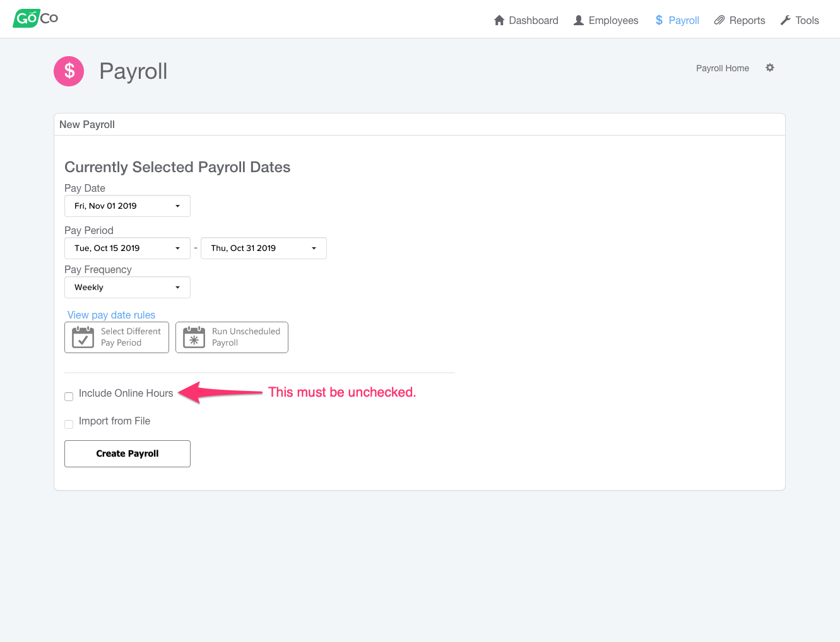Open the pay period start date dropdown
The height and width of the screenshot is (642, 840).
[127, 248]
